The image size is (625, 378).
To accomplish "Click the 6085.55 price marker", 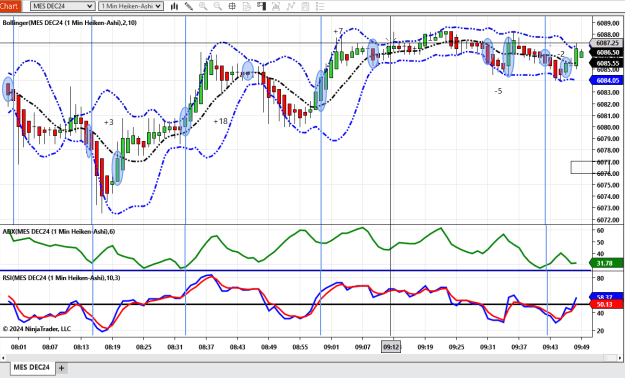I will 607,63.
